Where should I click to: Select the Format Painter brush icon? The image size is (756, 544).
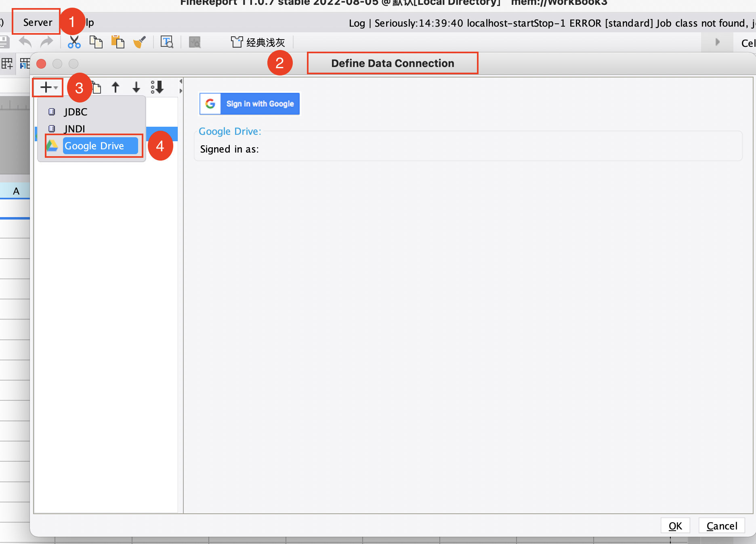[x=139, y=42]
